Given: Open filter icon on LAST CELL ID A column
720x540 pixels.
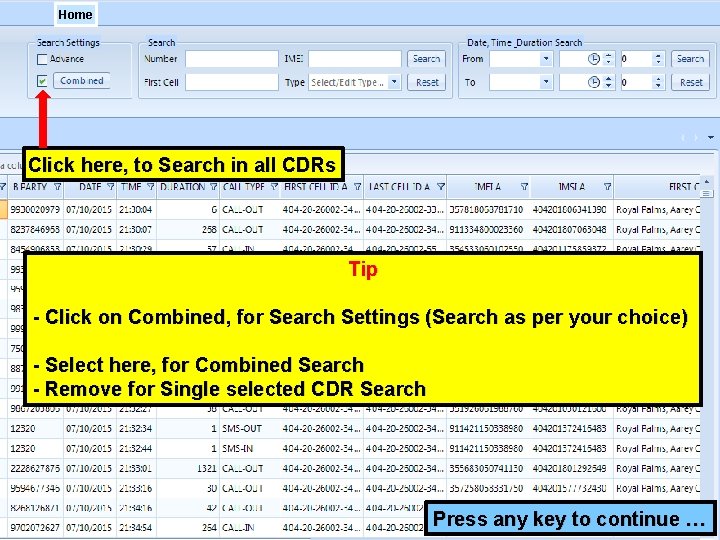Looking at the screenshot, I should (x=441, y=187).
